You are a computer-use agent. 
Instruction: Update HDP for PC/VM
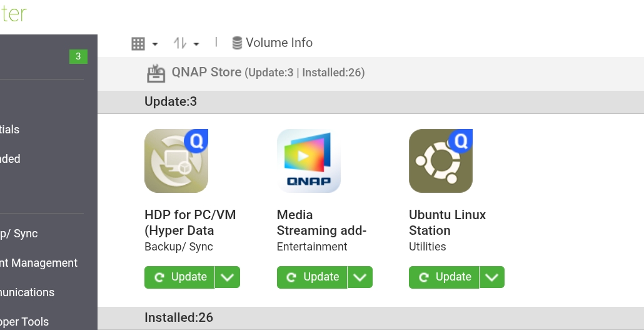point(180,277)
